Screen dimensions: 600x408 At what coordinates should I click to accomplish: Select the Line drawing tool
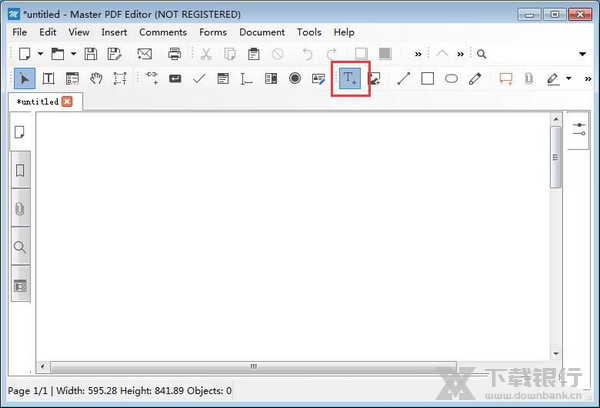tap(404, 78)
